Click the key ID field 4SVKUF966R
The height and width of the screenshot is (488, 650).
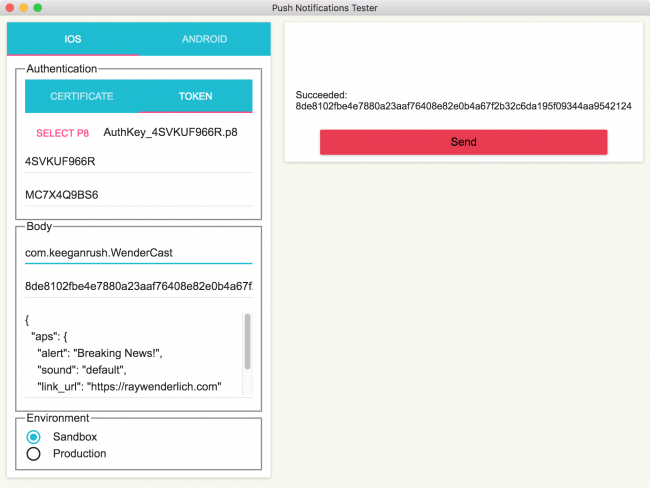point(138,162)
